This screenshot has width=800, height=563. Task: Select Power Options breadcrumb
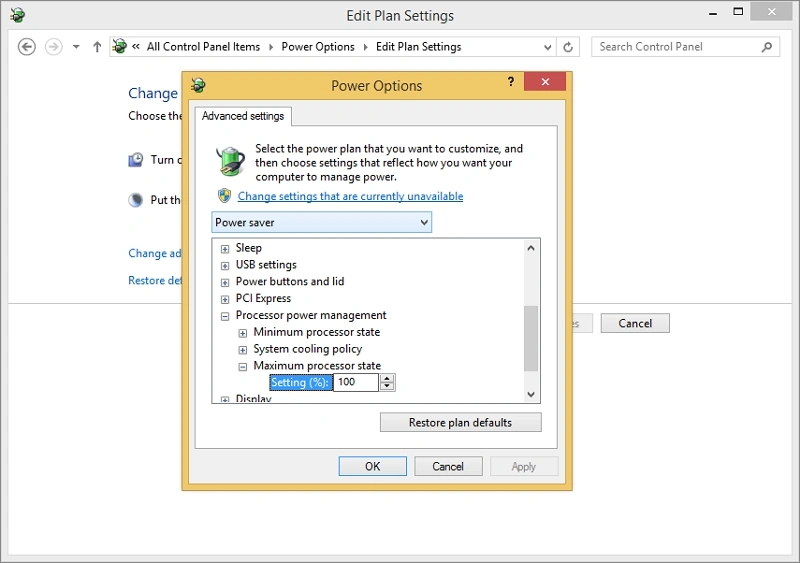[318, 47]
